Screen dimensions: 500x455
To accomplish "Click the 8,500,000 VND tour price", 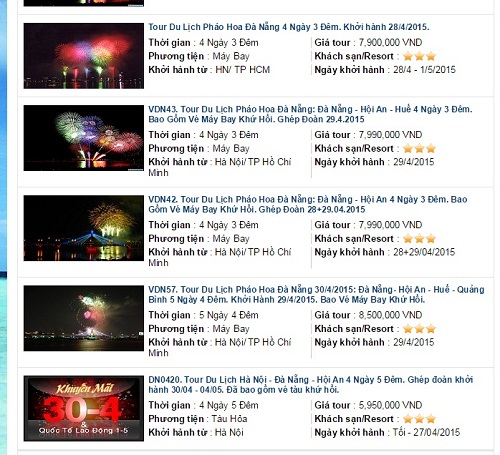I will click(390, 315).
